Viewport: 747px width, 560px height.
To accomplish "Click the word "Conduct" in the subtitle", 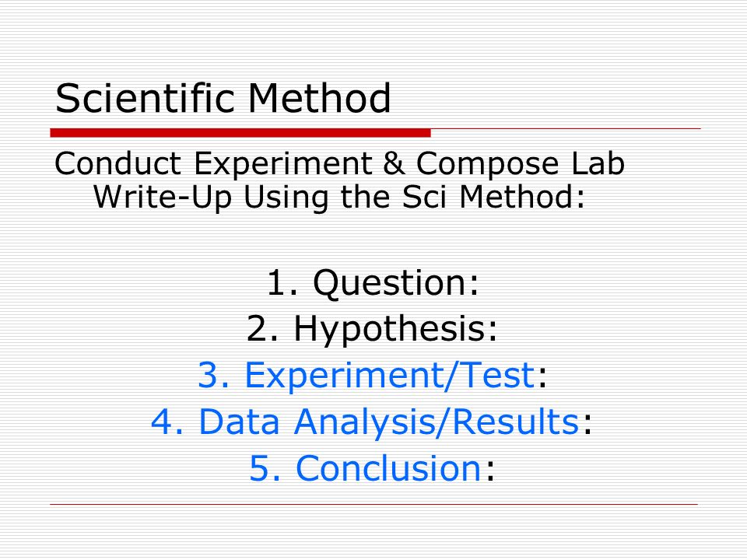I will (x=118, y=163).
